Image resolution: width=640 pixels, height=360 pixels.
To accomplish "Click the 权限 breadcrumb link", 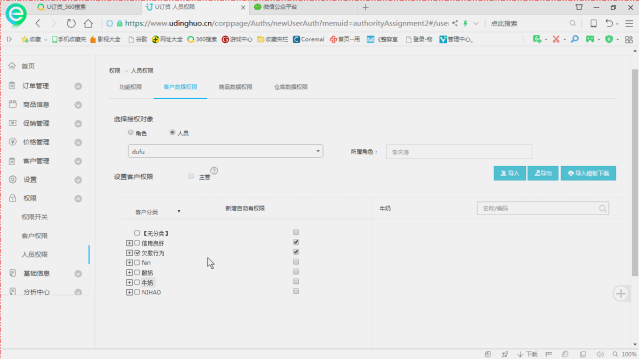I will (115, 71).
